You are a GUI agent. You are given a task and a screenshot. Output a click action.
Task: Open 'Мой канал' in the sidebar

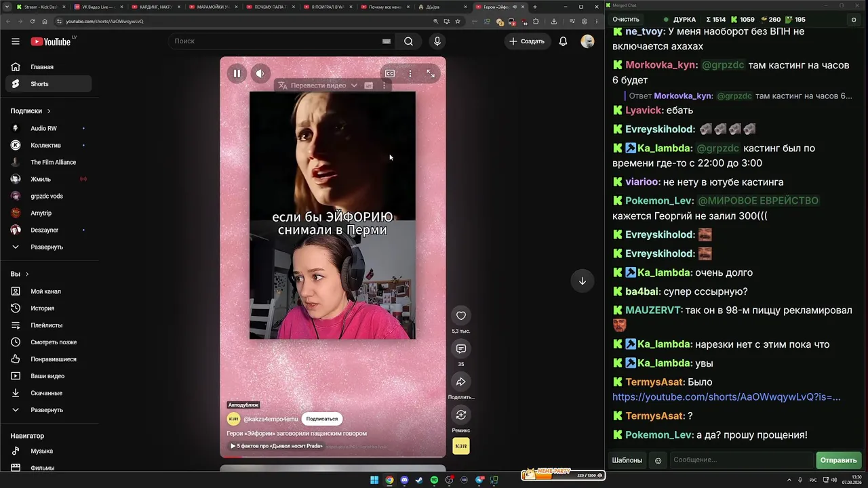[47, 291]
